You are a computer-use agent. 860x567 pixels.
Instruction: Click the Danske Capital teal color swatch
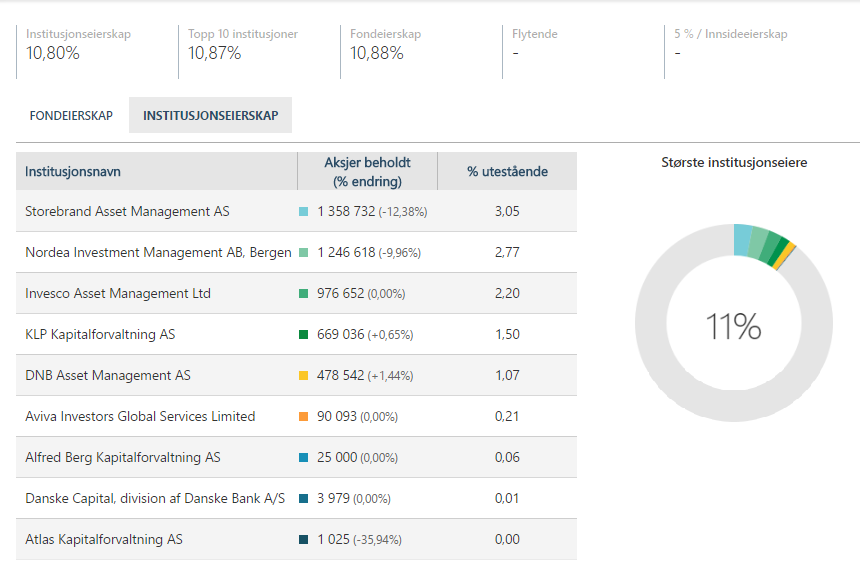tap(303, 498)
